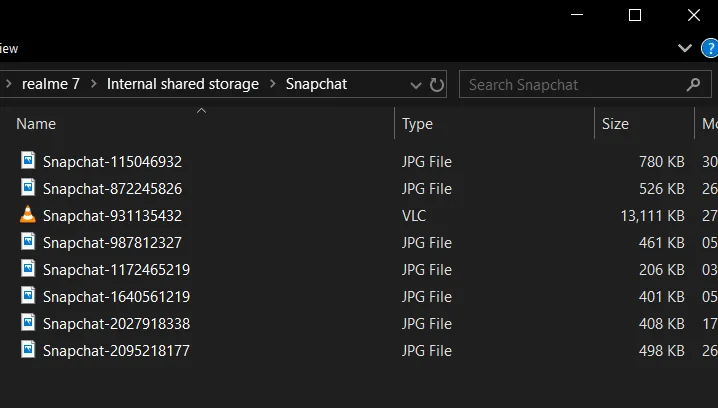Open chevron before realme 7 breadcrumb
Viewport: 718px width, 408px height.
point(9,84)
